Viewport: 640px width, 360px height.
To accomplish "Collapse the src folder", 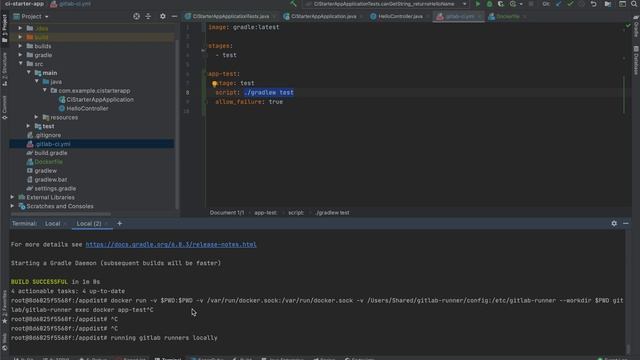I will [20, 64].
